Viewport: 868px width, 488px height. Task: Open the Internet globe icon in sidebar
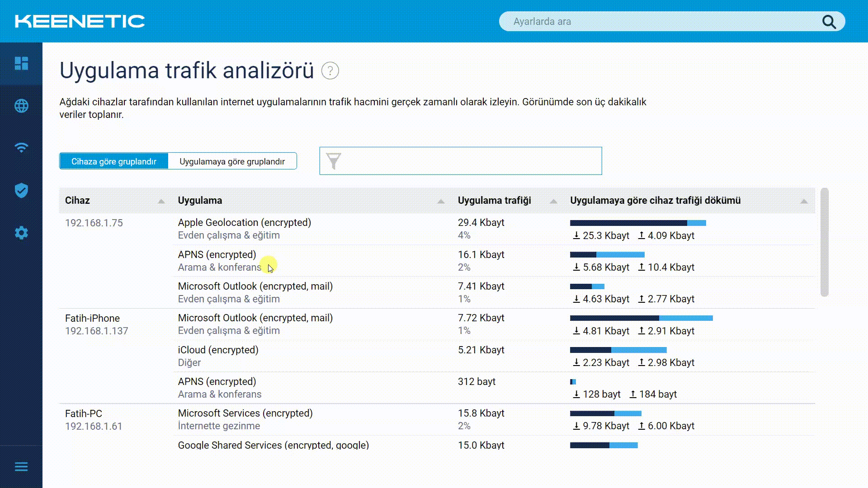(x=21, y=106)
